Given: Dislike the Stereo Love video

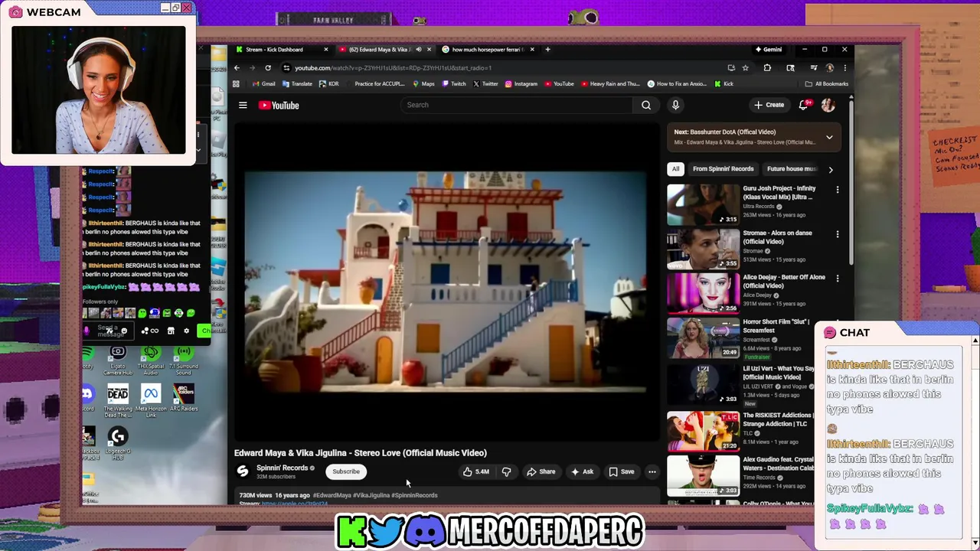Looking at the screenshot, I should 506,471.
